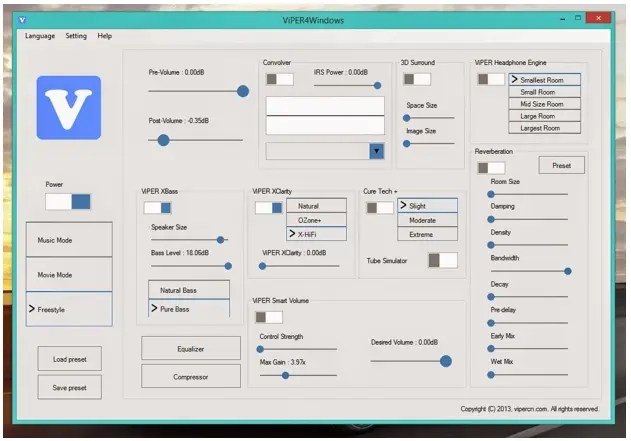Toggle the ViPER XClarity switch
This screenshot has width=631, height=441.
[x=268, y=208]
